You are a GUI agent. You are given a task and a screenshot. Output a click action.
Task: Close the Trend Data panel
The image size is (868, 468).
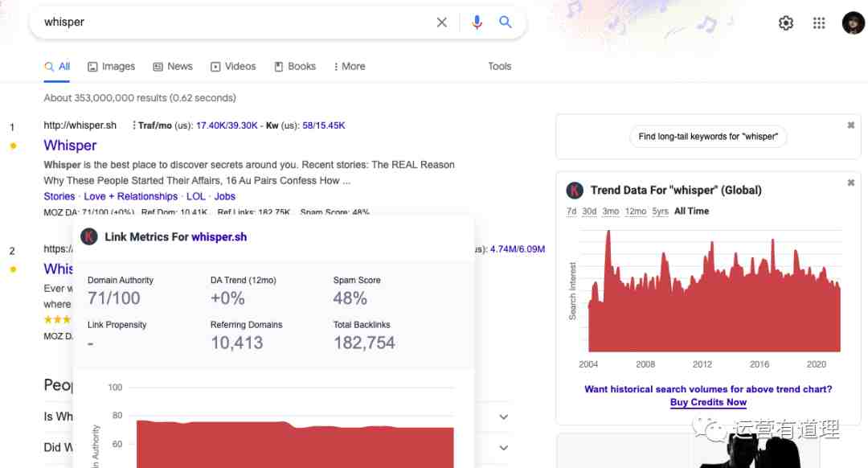[x=851, y=183]
